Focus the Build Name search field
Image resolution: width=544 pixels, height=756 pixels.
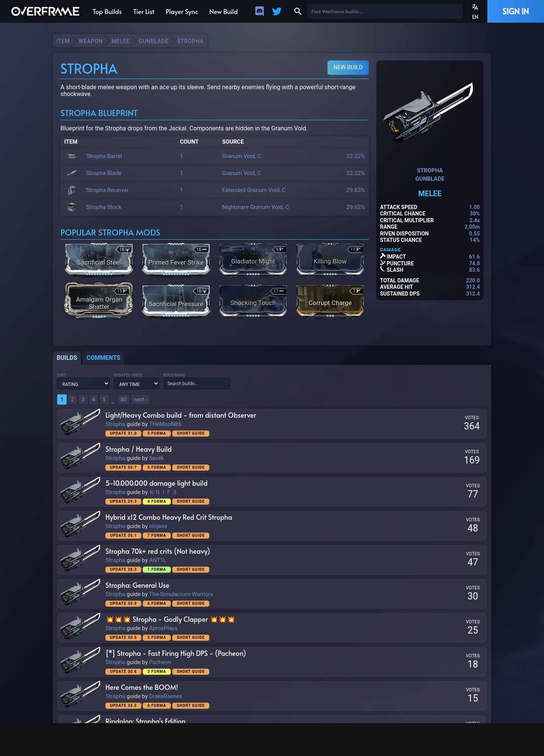pos(196,384)
